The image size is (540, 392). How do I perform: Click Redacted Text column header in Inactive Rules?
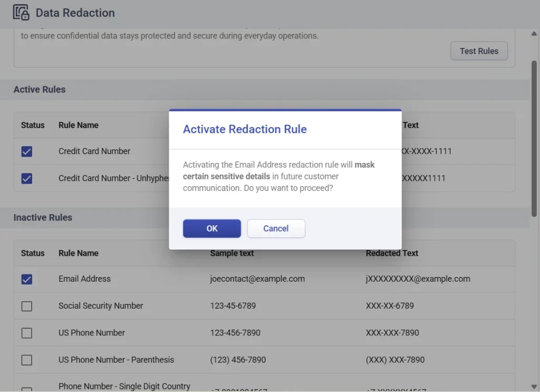click(x=392, y=253)
